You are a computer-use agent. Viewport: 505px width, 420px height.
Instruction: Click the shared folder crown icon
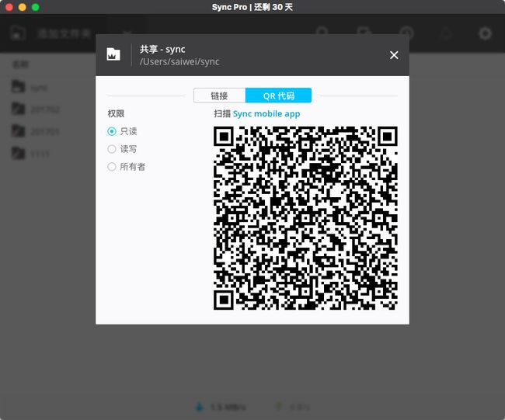113,54
